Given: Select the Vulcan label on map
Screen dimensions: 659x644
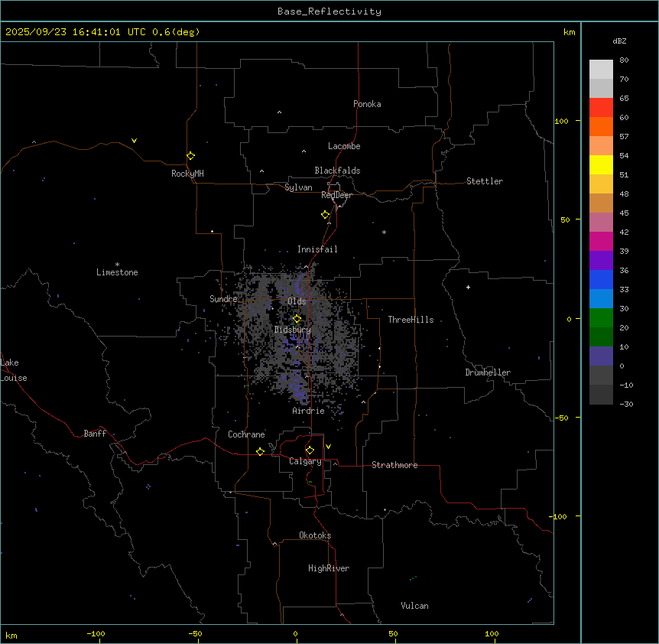Looking at the screenshot, I should (x=414, y=606).
